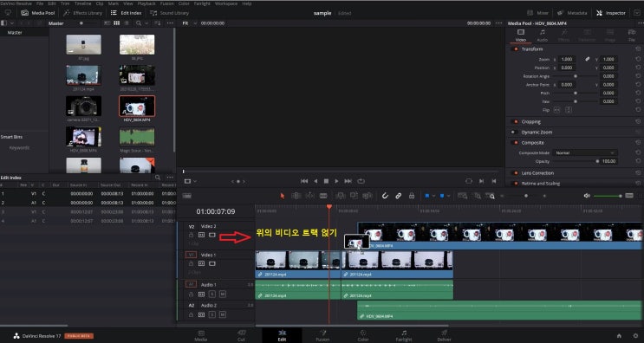644x343 pixels.
Task: Toggle the timeline Position Lock
Action: (412, 196)
